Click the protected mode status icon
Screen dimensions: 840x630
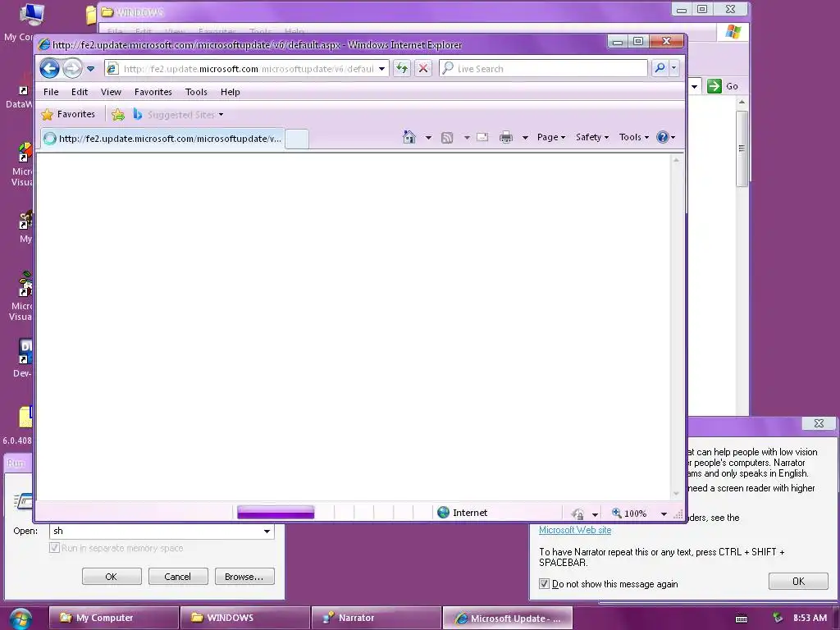tap(577, 514)
